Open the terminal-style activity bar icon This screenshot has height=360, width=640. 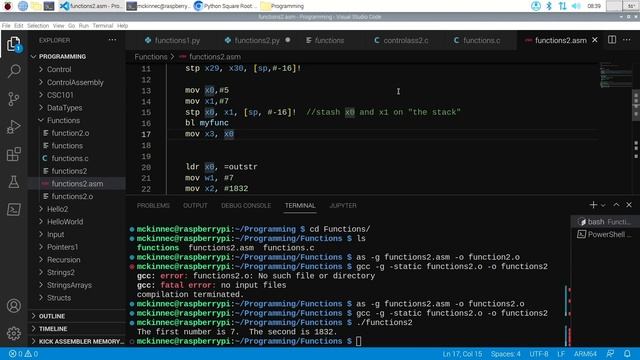coord(13,210)
